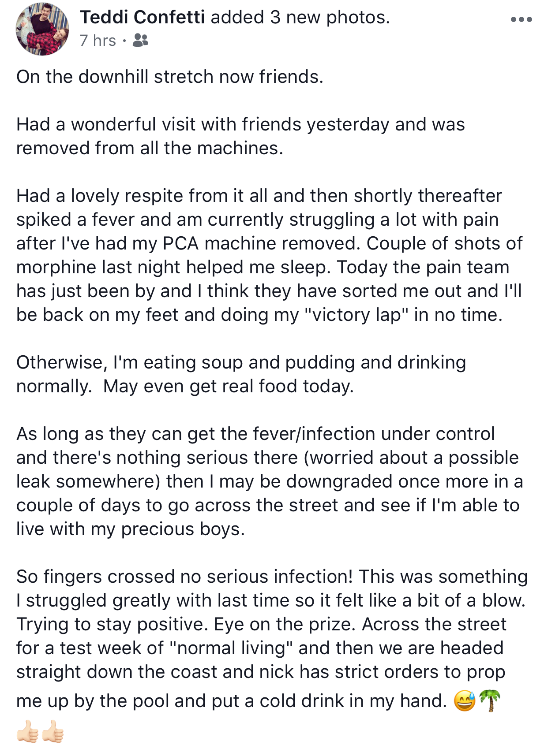Click the 7 hrs post timestamp
The height and width of the screenshot is (756, 544).
click(98, 41)
